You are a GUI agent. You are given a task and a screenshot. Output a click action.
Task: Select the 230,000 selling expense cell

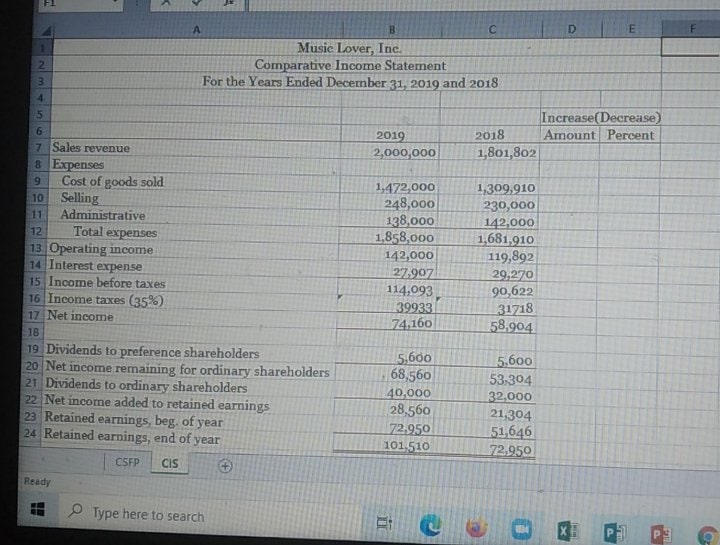[509, 205]
